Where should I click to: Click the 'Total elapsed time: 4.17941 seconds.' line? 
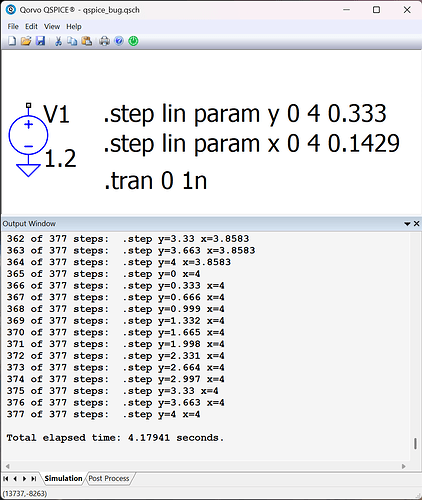(x=115, y=438)
